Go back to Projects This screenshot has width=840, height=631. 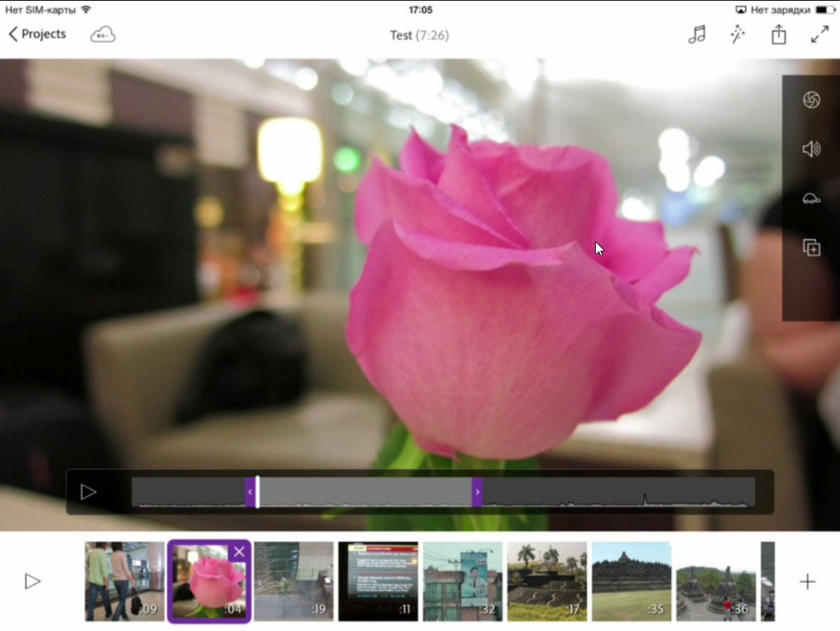tap(37, 34)
